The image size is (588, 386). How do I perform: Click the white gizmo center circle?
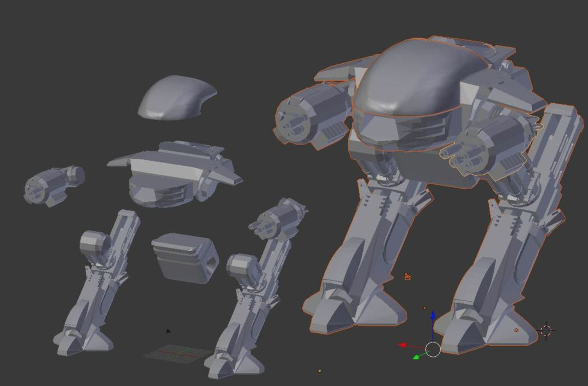(x=433, y=349)
